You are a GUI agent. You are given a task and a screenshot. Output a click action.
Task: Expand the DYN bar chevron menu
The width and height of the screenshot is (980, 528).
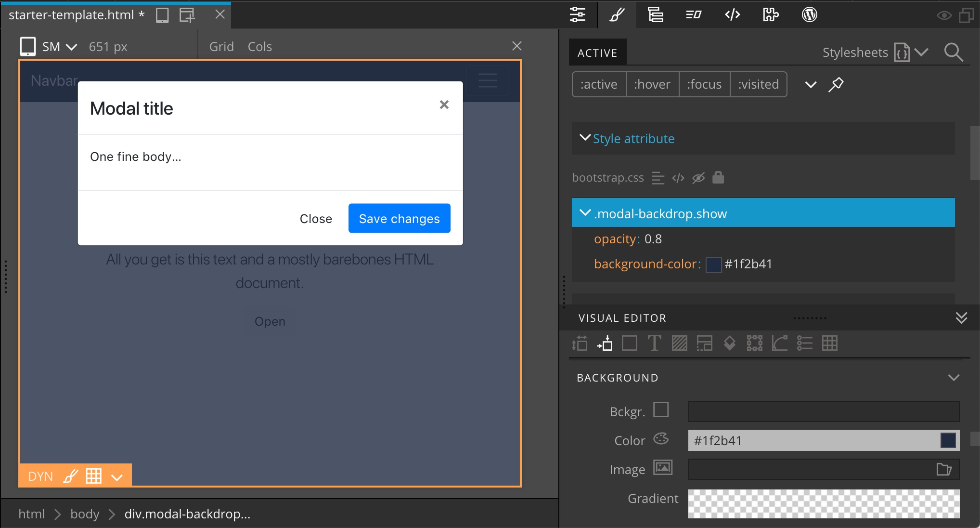tap(116, 477)
